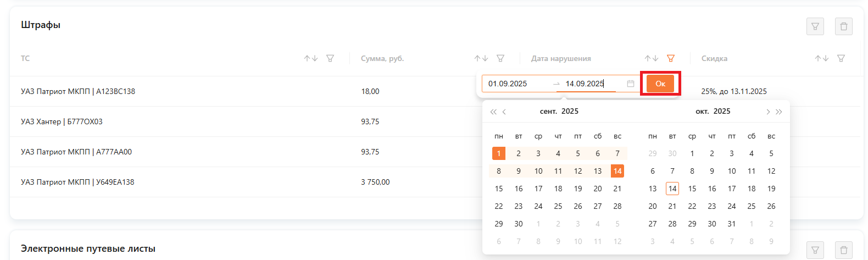Filter the Сумма, руб. column

pyautogui.click(x=500, y=58)
